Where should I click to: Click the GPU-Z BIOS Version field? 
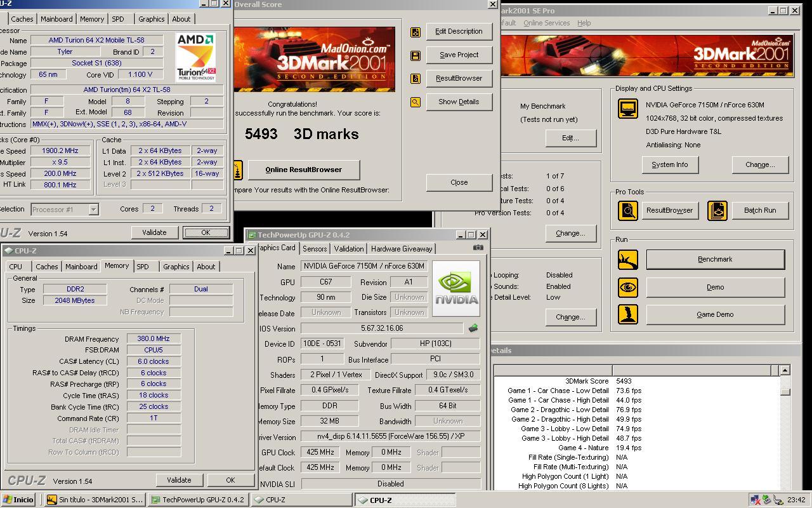[382, 328]
